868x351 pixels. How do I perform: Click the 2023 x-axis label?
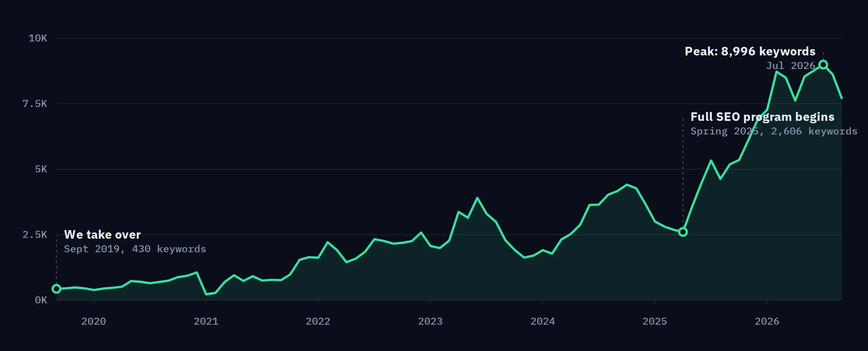click(x=431, y=322)
